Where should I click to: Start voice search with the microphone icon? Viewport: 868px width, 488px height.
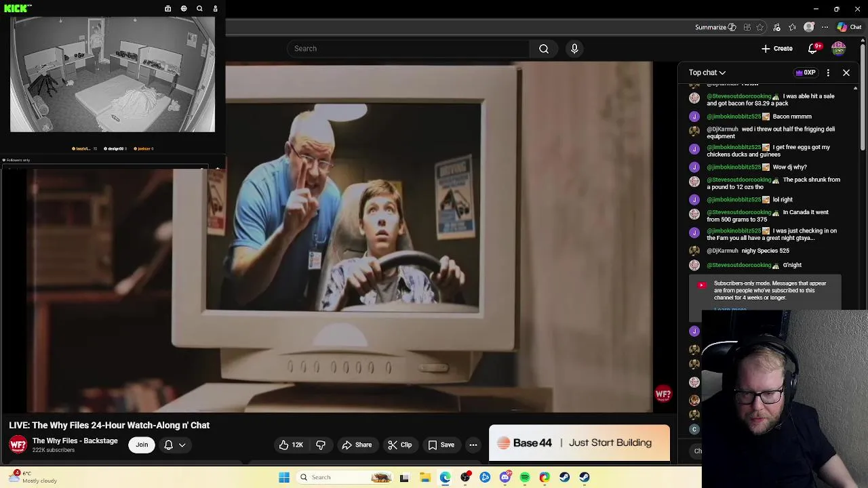(x=574, y=49)
